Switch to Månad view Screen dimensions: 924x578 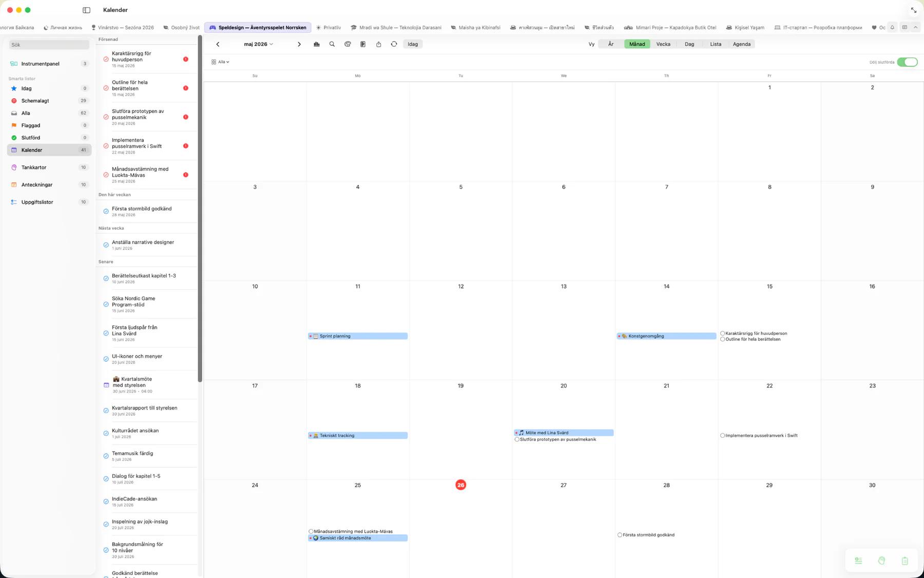coord(637,44)
